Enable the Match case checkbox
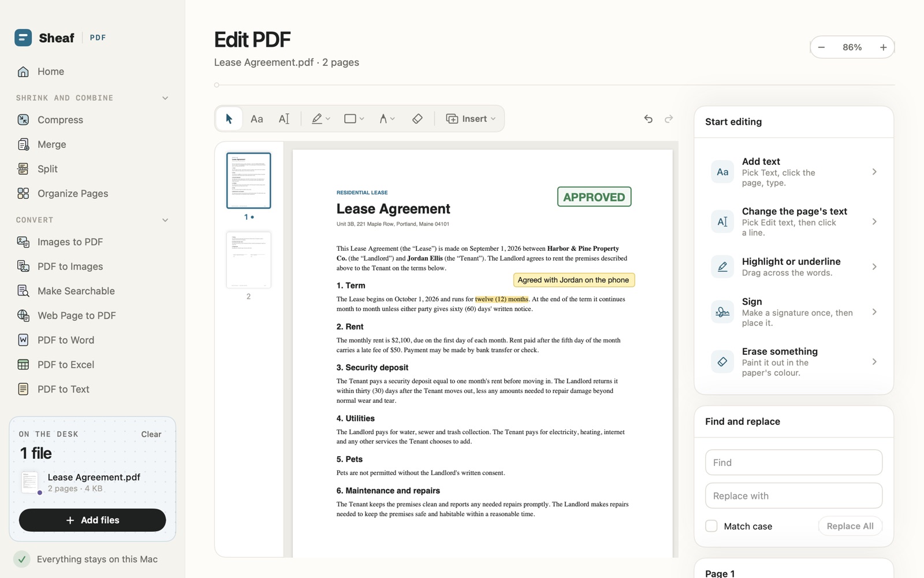The height and width of the screenshot is (578, 924). click(x=711, y=526)
